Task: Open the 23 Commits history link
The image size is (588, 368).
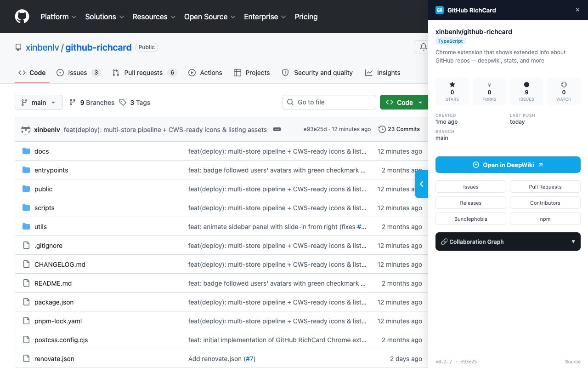Action: point(399,129)
